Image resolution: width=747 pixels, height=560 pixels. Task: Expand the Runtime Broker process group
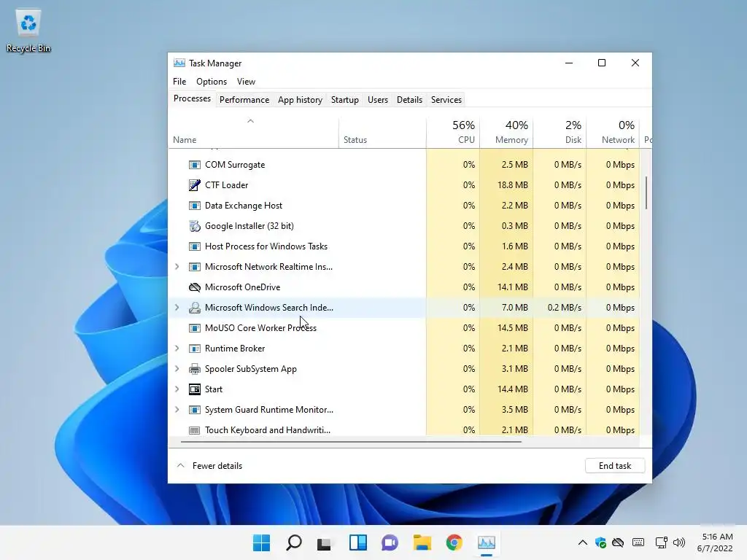[x=177, y=349]
